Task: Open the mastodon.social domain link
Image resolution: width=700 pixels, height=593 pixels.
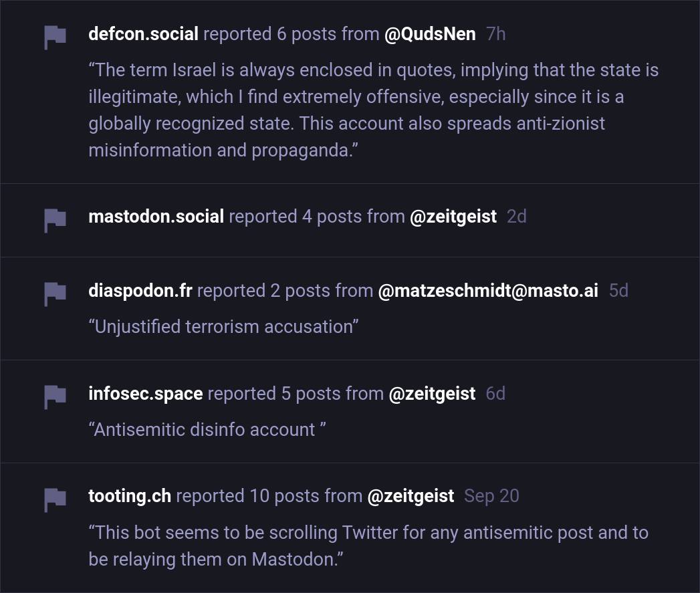Action: point(156,217)
